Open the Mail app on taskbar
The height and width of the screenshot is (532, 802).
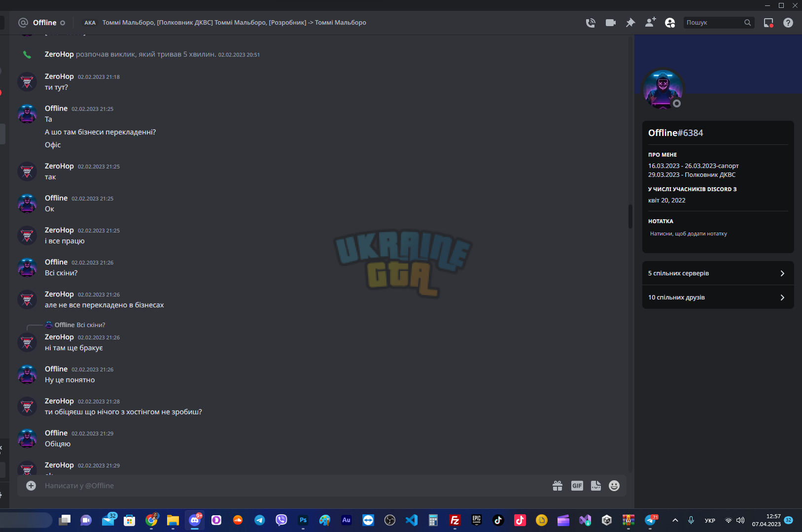(108, 520)
